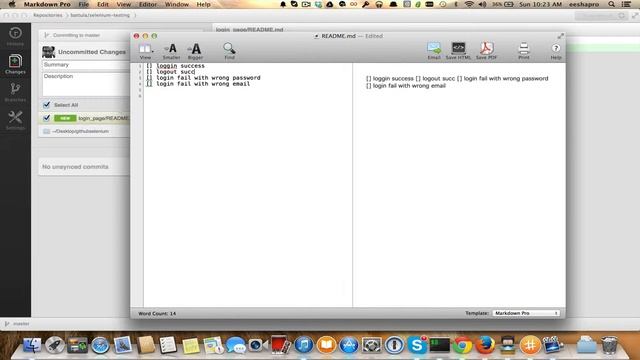640x360 pixels.
Task: Click editor line 'login fail with wrong email'
Action: click(x=198, y=84)
